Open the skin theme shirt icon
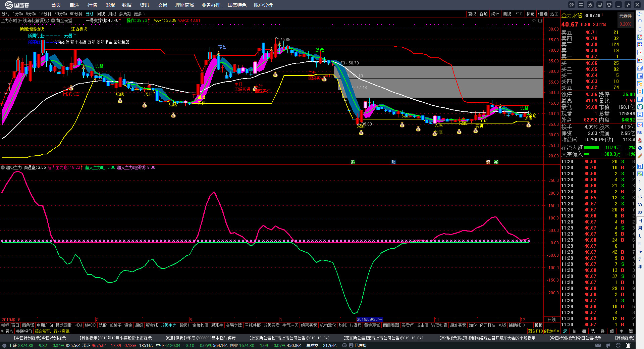The height and width of the screenshot is (349, 644). click(609, 5)
